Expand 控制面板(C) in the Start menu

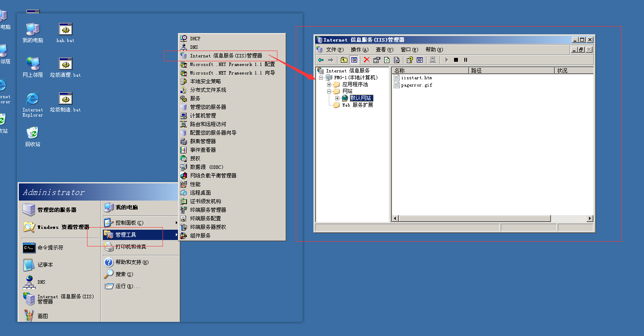140,223
